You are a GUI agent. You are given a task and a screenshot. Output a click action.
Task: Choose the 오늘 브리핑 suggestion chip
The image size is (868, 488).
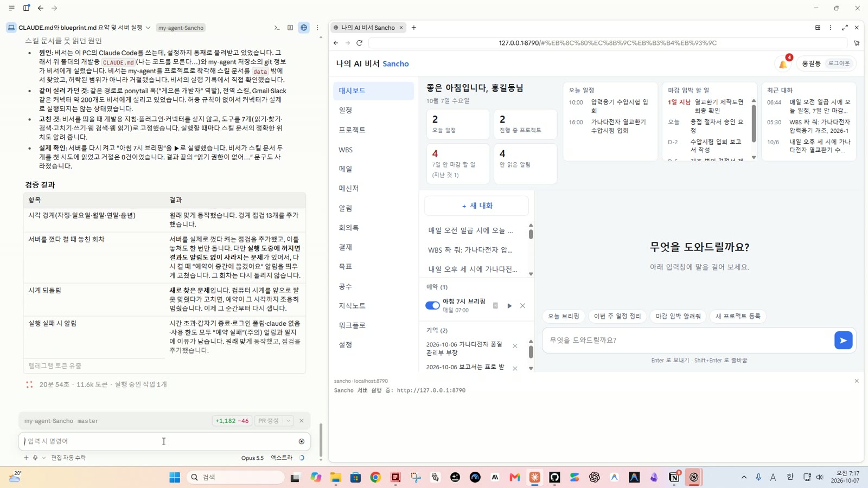563,316
